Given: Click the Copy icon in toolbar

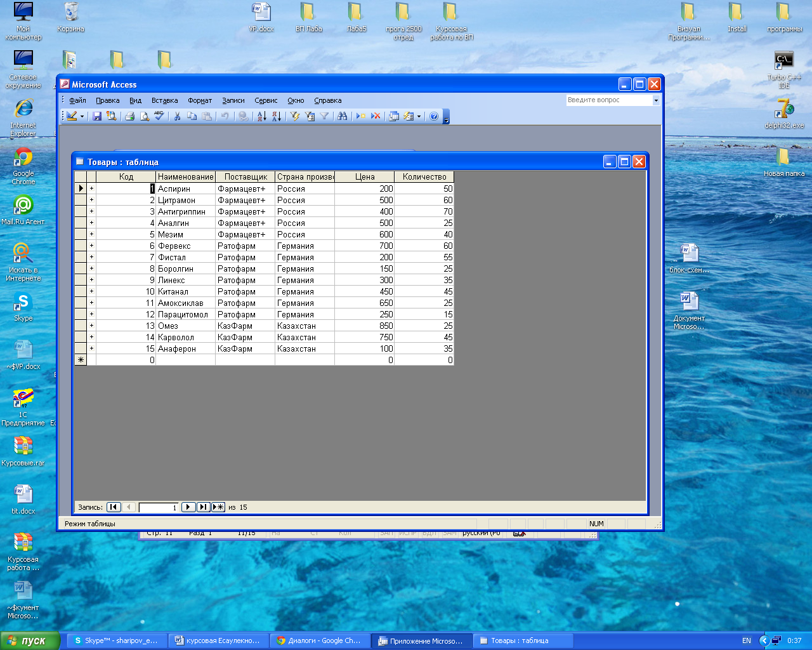Looking at the screenshot, I should coord(192,116).
